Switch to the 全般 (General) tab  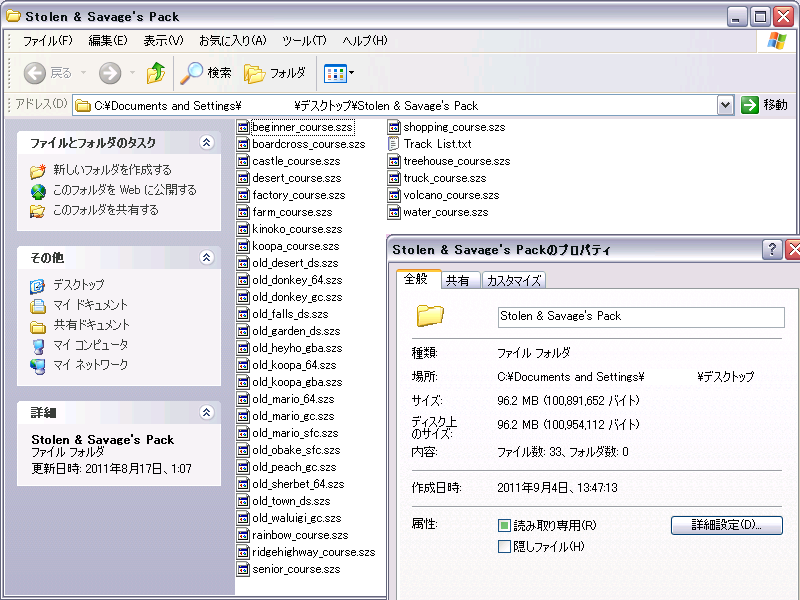click(418, 279)
